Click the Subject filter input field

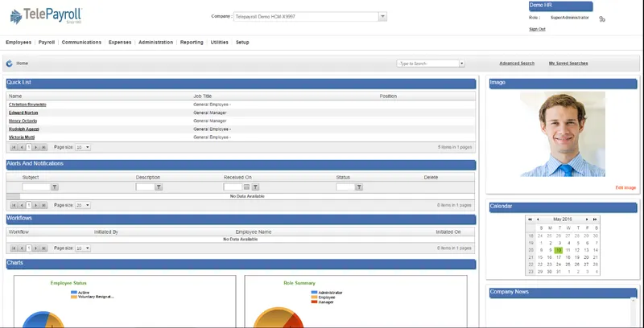(36, 187)
